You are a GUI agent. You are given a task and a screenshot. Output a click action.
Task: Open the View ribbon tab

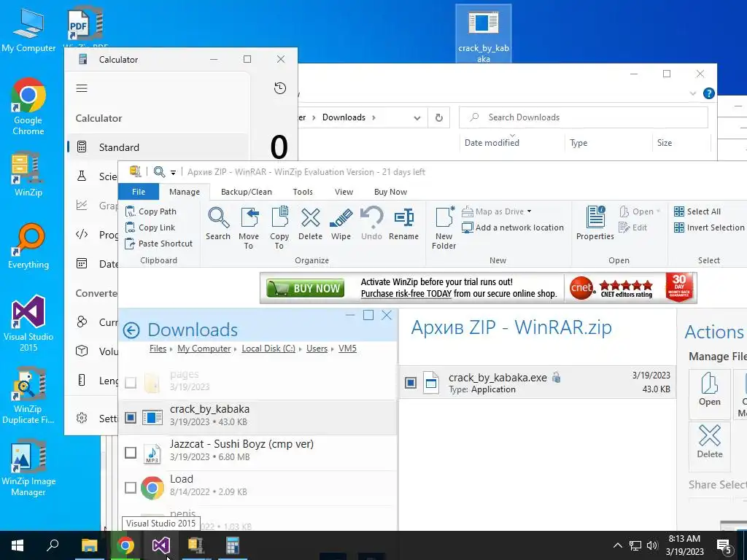[x=344, y=192]
